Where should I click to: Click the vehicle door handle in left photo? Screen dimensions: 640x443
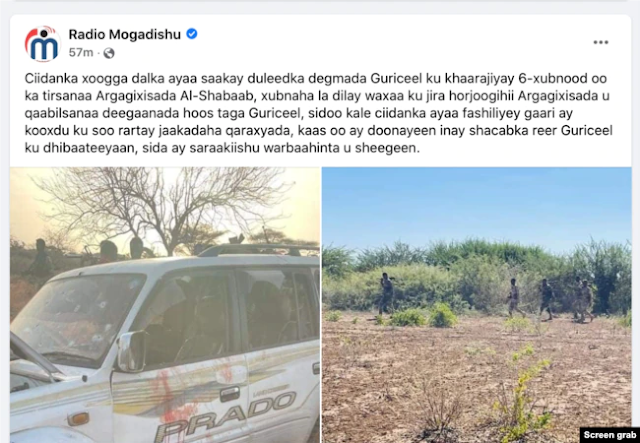pyautogui.click(x=229, y=394)
